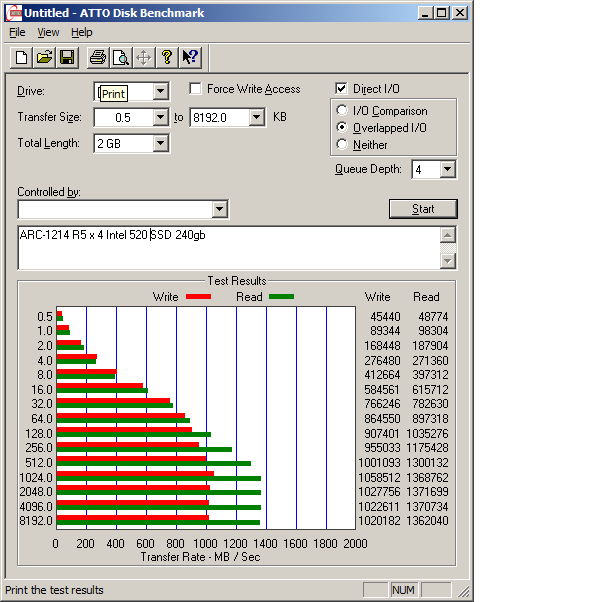Open the View menu
Screen dimensions: 614x602
[48, 32]
